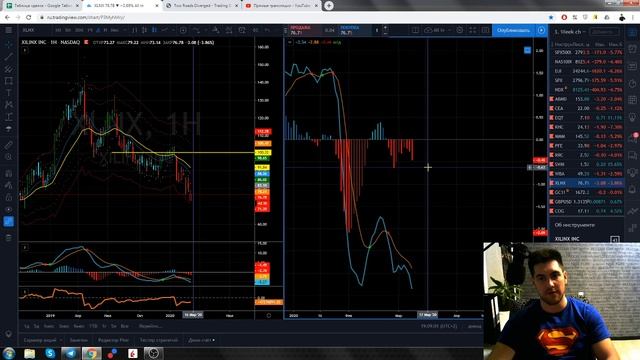This screenshot has height=360, width=640.
Task: Open Telegram from the taskbar
Action: click(x=71, y=353)
